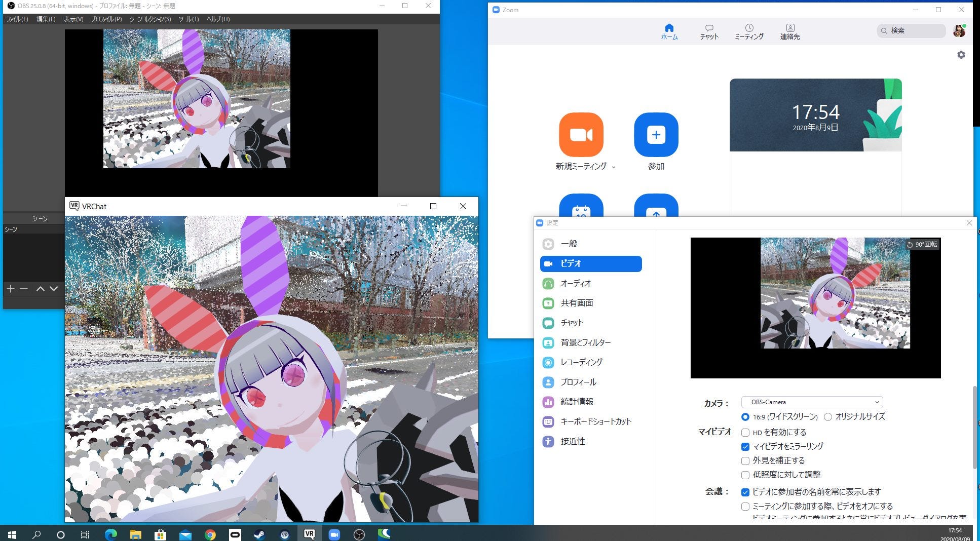Enable touch up my appearance checkbox
980x541 pixels.
coord(745,461)
